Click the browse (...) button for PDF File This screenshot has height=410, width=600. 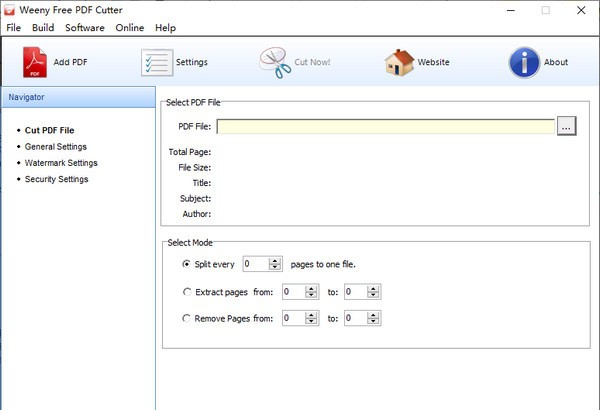[567, 126]
